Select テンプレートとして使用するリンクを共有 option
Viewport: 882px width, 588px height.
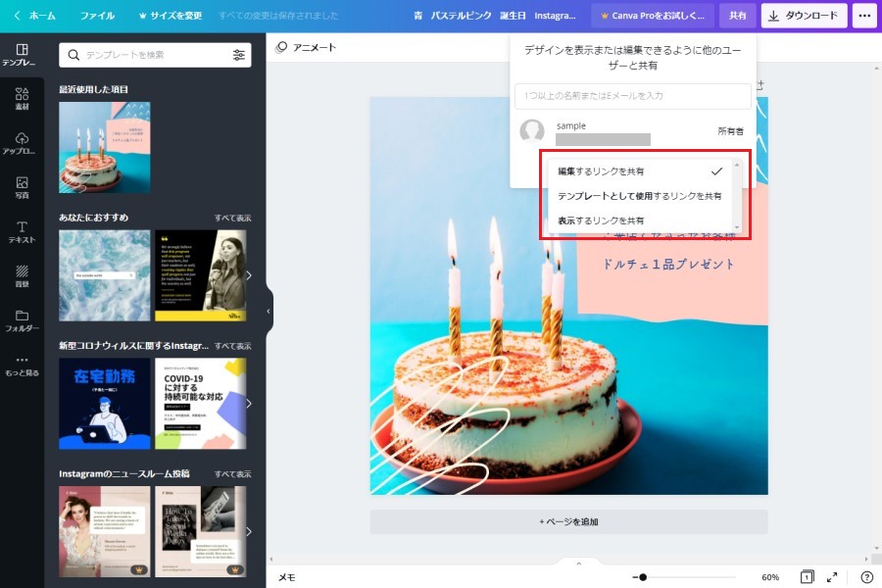coord(639,196)
